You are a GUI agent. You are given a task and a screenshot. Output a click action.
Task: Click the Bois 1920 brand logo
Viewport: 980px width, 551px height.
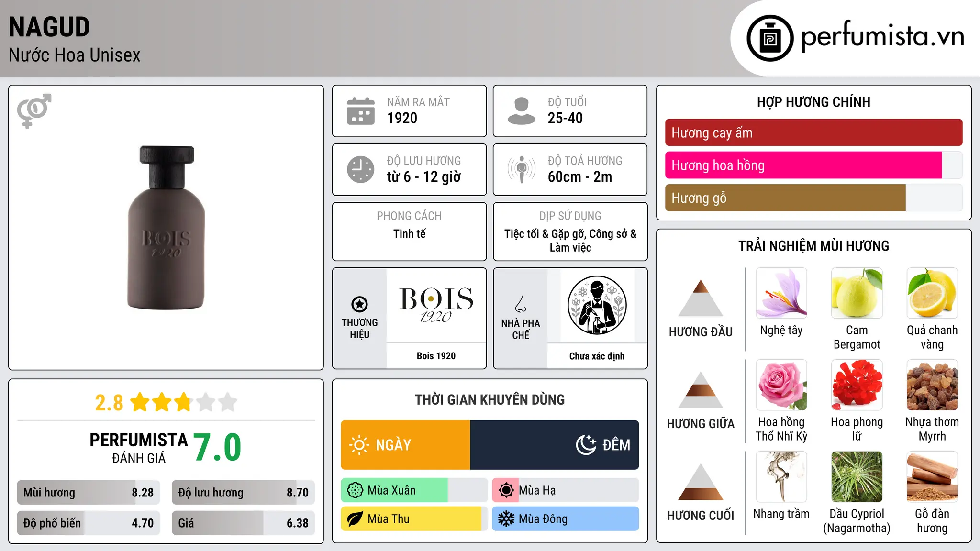point(436,305)
